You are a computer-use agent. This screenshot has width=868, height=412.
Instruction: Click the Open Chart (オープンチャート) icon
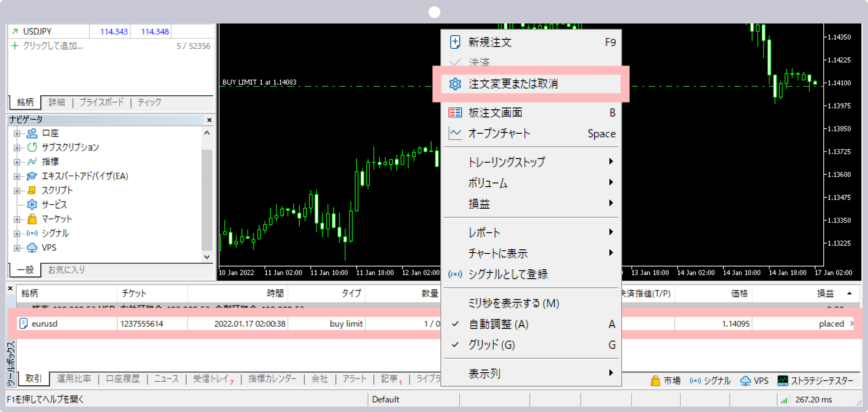pyautogui.click(x=455, y=133)
